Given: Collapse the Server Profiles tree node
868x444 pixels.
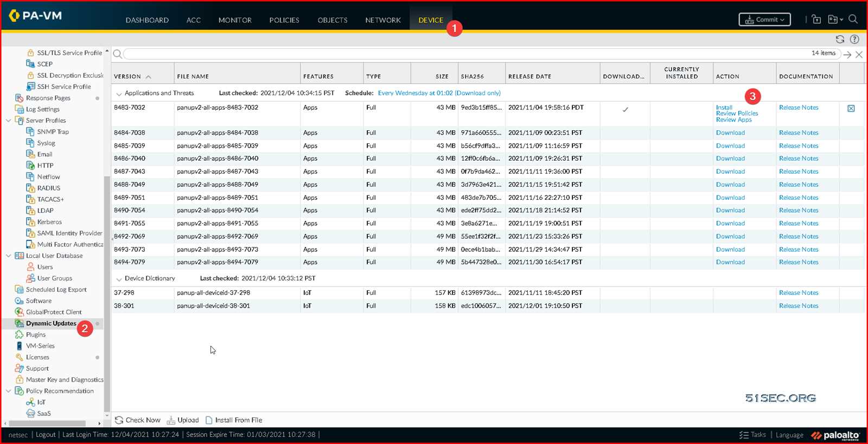Looking at the screenshot, I should [8, 120].
